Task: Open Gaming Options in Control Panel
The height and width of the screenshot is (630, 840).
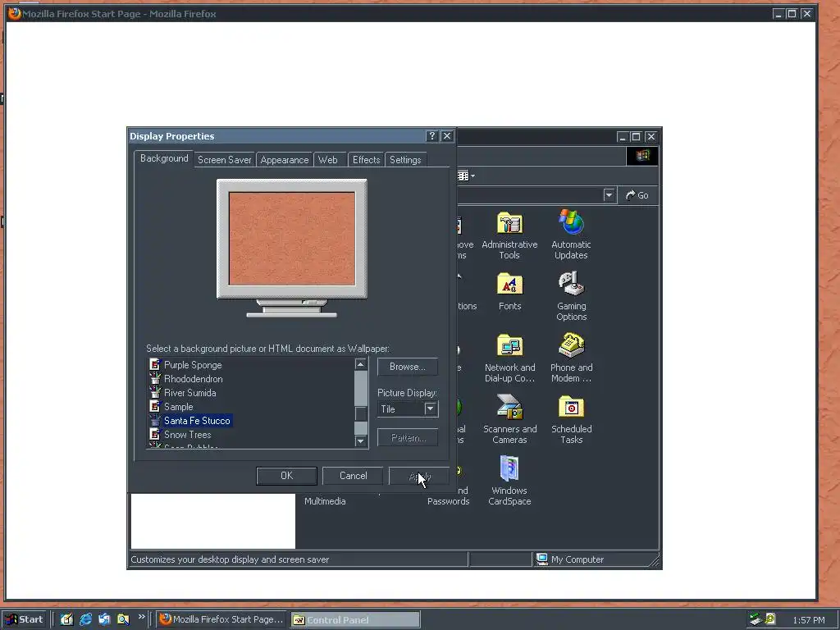Action: click(x=571, y=283)
